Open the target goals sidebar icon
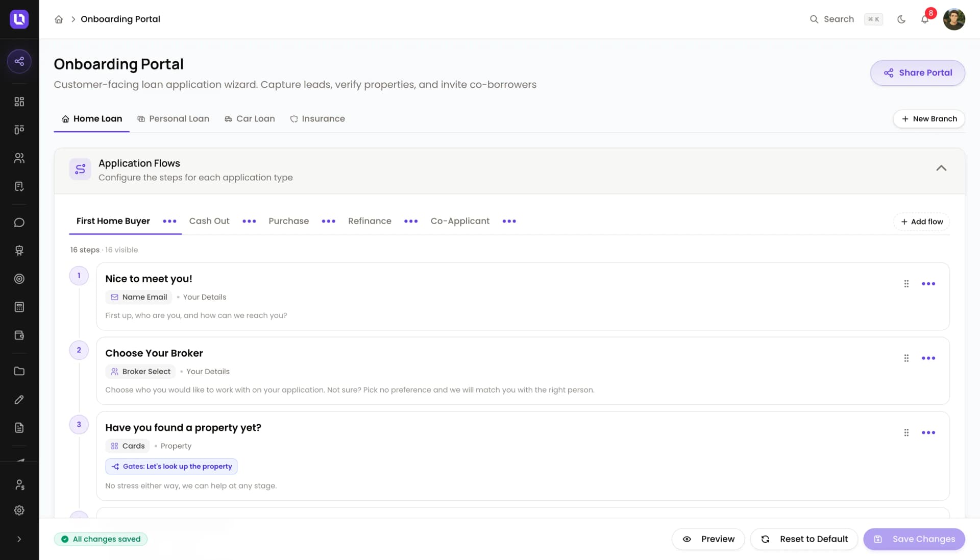The height and width of the screenshot is (560, 980). pos(19,279)
